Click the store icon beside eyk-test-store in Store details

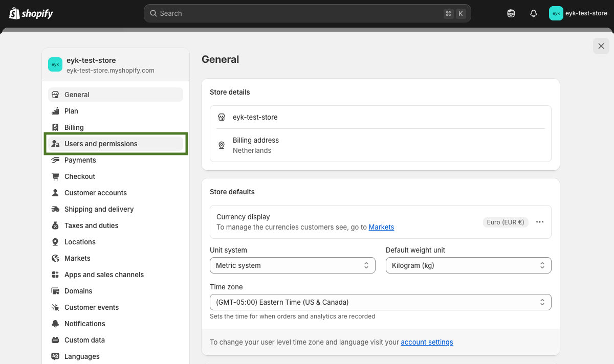222,117
